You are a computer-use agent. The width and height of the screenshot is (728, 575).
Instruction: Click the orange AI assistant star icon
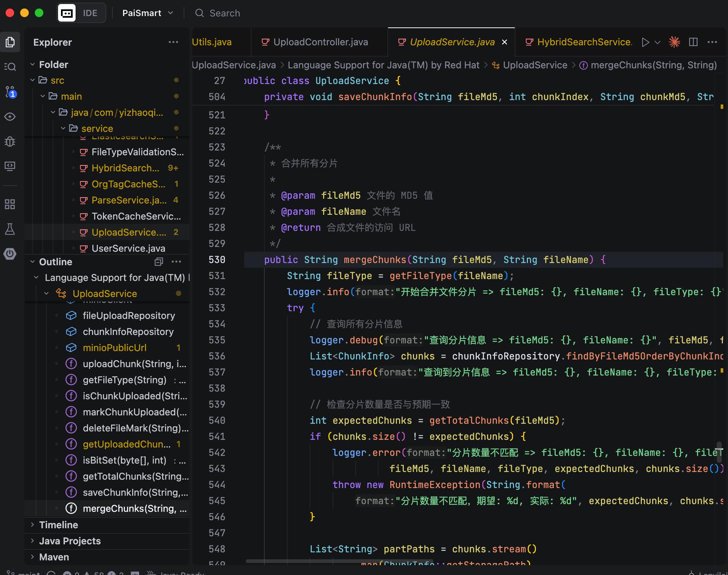674,42
